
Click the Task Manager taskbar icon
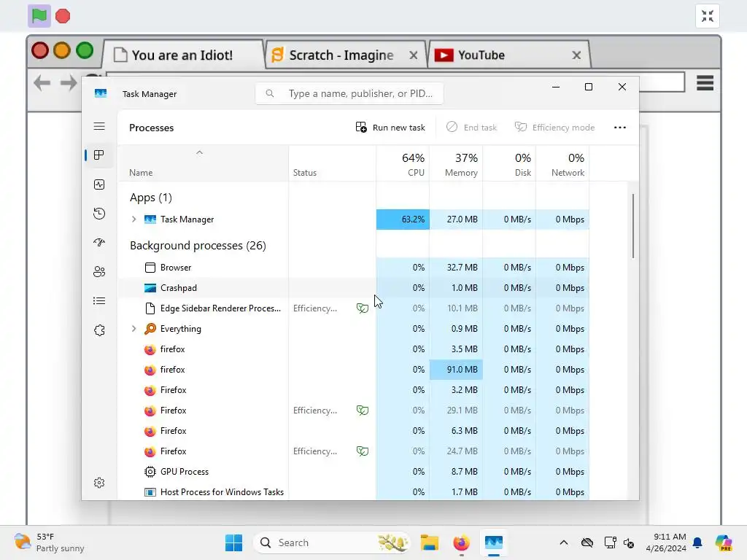click(x=494, y=542)
